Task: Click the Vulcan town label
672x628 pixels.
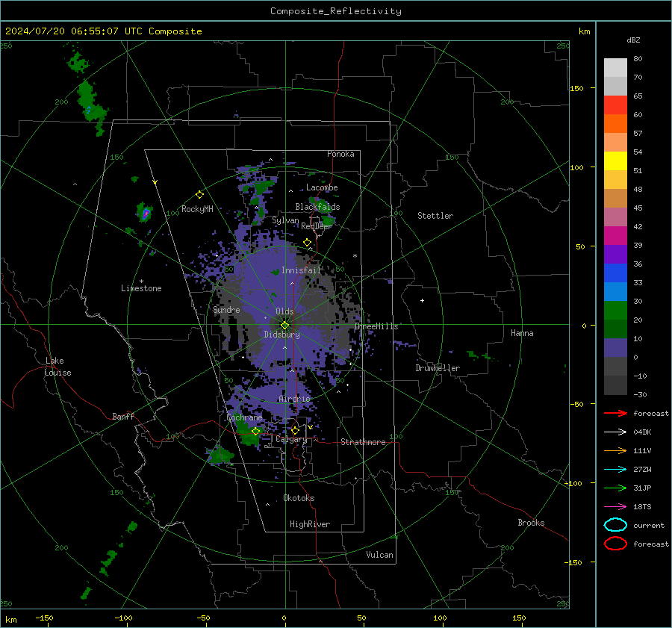Action: [x=379, y=555]
